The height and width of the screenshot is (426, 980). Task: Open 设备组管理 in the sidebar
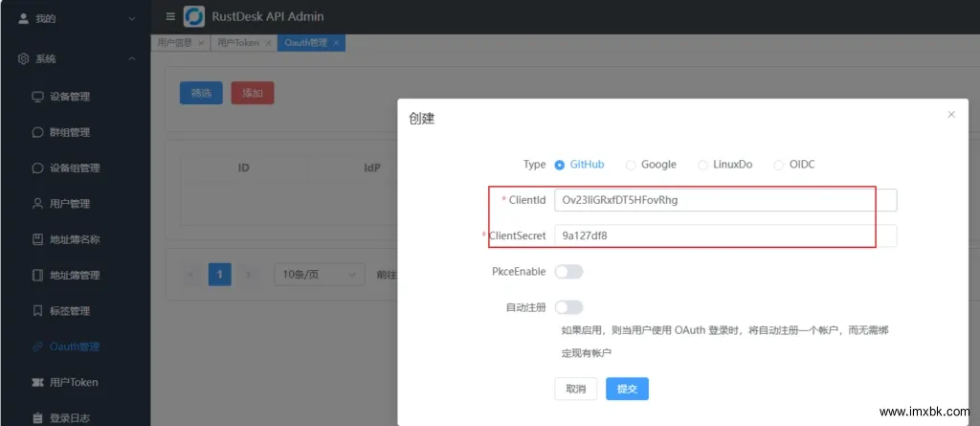tap(75, 168)
